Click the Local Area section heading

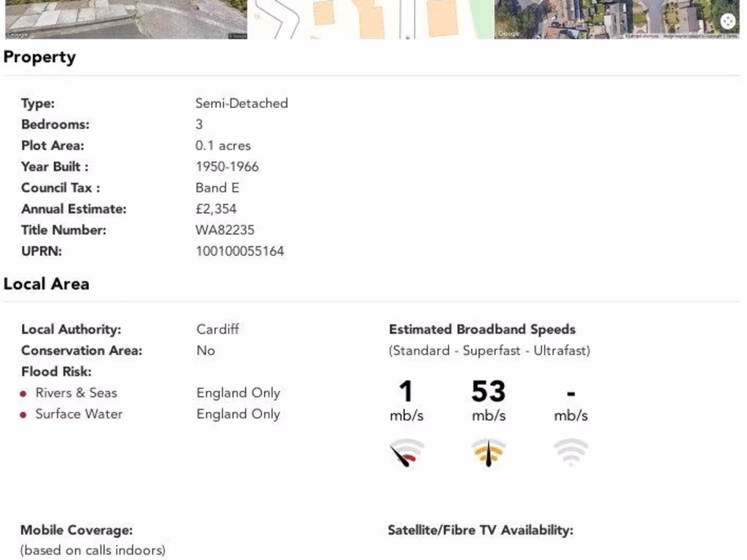[x=46, y=284]
